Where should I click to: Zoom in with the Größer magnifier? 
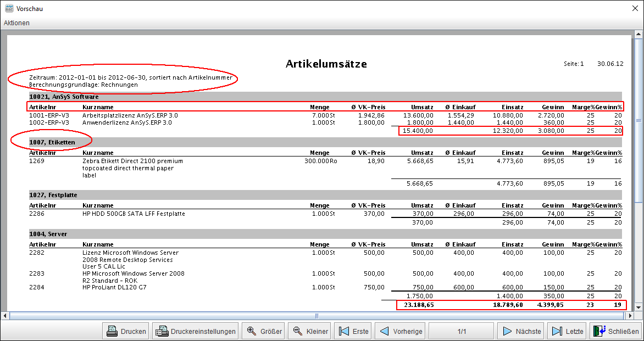click(x=264, y=331)
